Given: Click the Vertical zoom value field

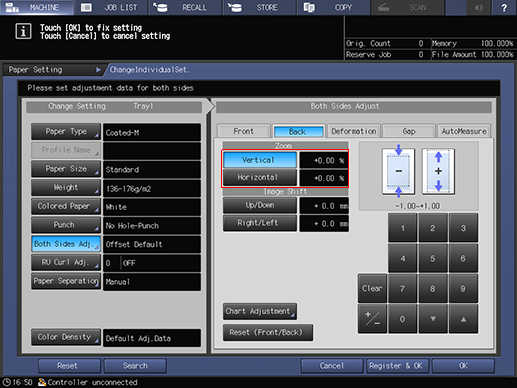Looking at the screenshot, I should 324,160.
